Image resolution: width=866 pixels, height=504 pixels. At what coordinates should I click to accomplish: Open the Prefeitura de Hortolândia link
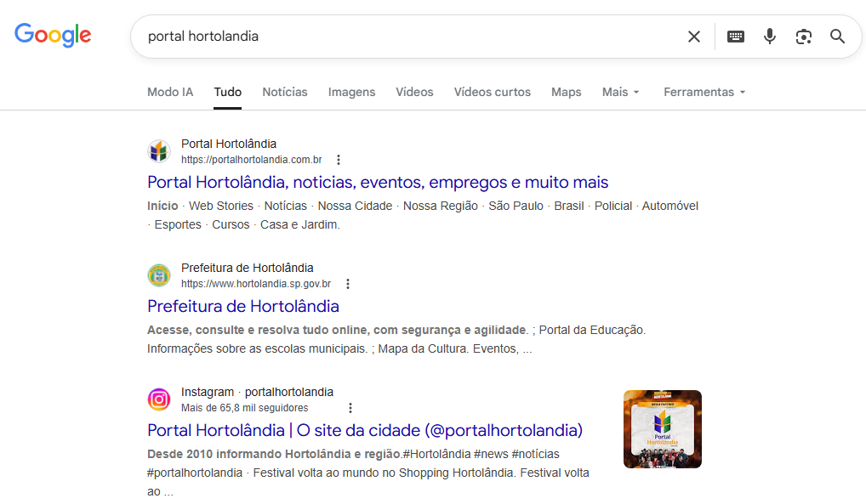(x=243, y=306)
